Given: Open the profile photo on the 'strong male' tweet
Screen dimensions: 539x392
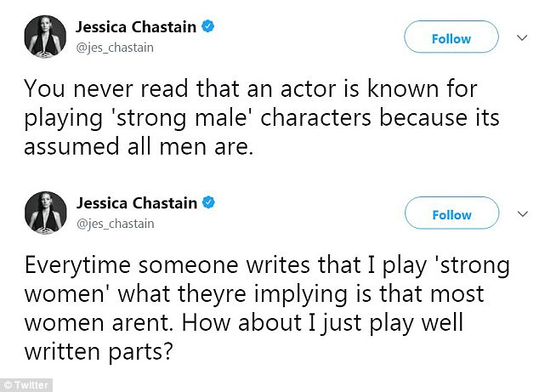Looking at the screenshot, I should (x=45, y=37).
